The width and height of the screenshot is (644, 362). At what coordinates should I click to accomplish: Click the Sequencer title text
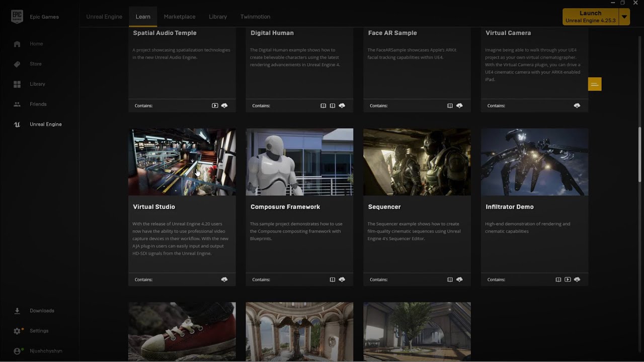click(384, 207)
